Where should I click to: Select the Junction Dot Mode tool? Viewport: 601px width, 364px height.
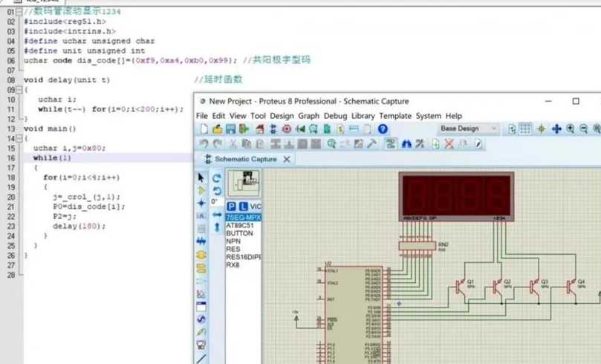(201, 203)
